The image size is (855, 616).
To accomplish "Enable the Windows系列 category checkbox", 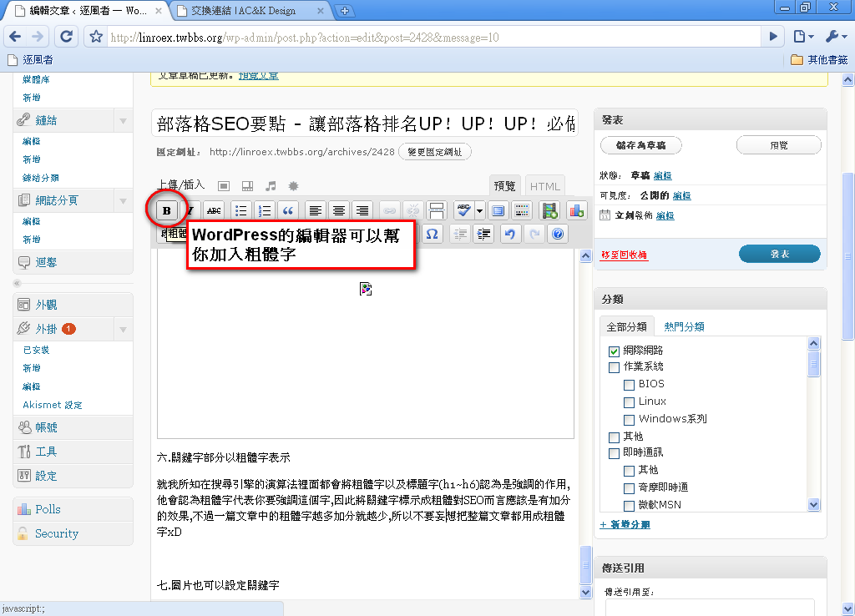I will point(630,420).
